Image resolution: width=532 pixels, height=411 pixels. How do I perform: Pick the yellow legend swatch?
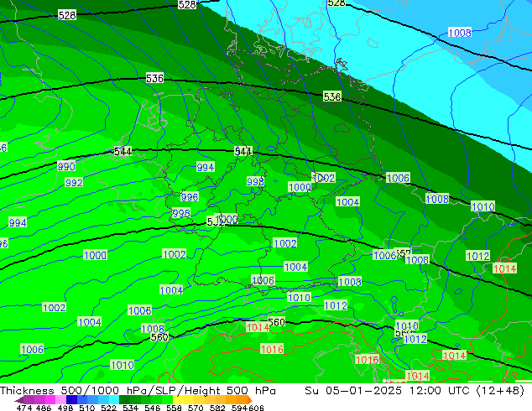(178, 399)
